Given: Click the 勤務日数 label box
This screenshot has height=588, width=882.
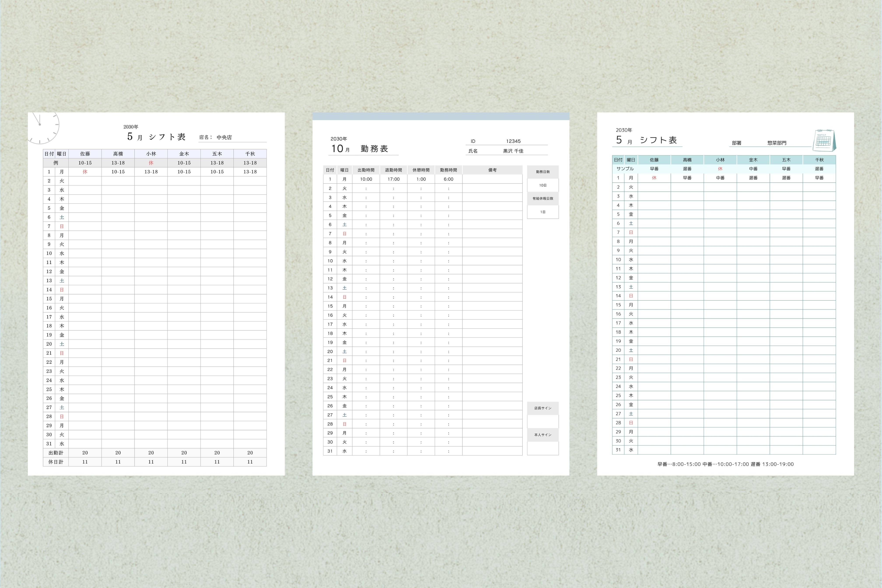Looking at the screenshot, I should click(543, 172).
